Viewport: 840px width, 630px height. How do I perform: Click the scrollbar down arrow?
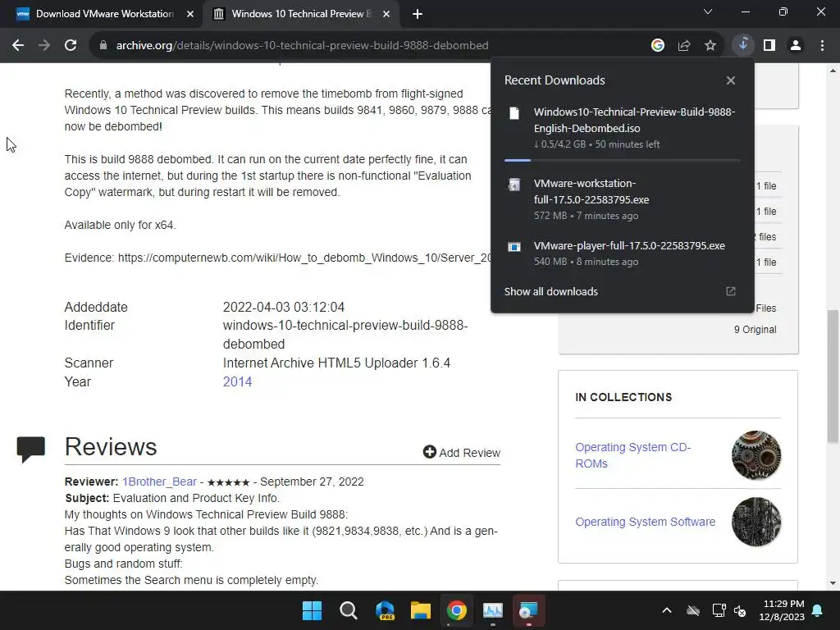coord(833,583)
